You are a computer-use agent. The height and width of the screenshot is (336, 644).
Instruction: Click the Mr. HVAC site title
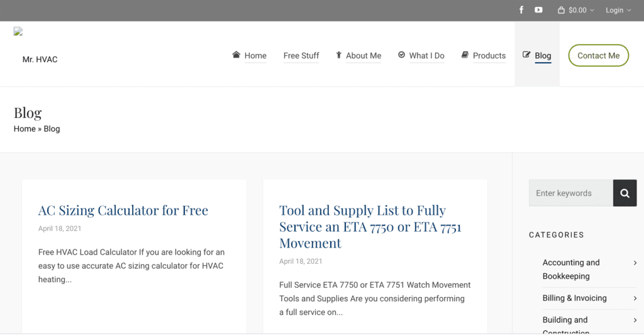(x=40, y=60)
